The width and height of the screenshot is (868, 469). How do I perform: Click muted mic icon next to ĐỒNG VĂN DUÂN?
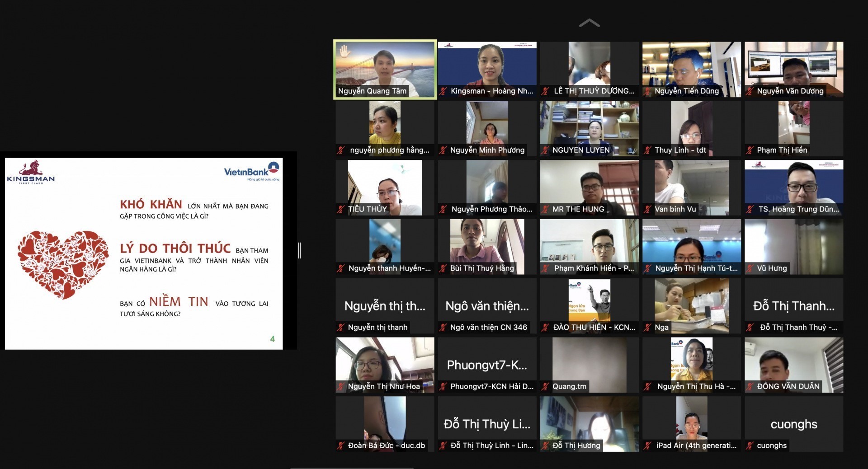(750, 387)
